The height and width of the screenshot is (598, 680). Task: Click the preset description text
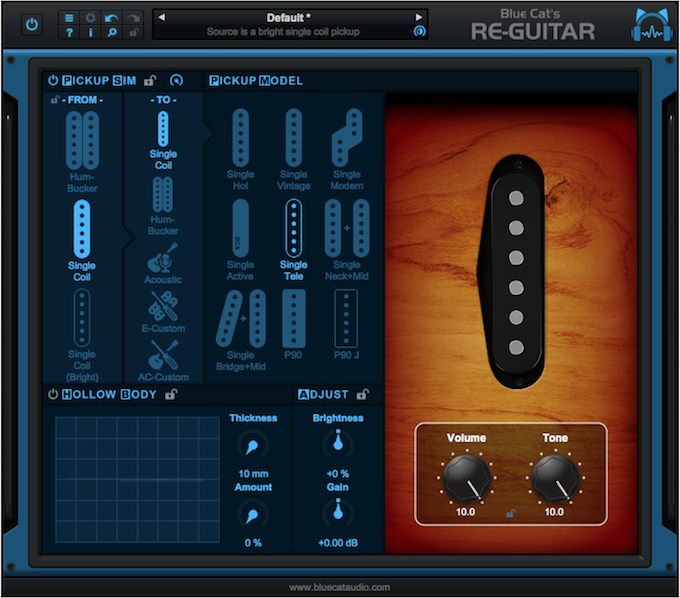pos(283,32)
